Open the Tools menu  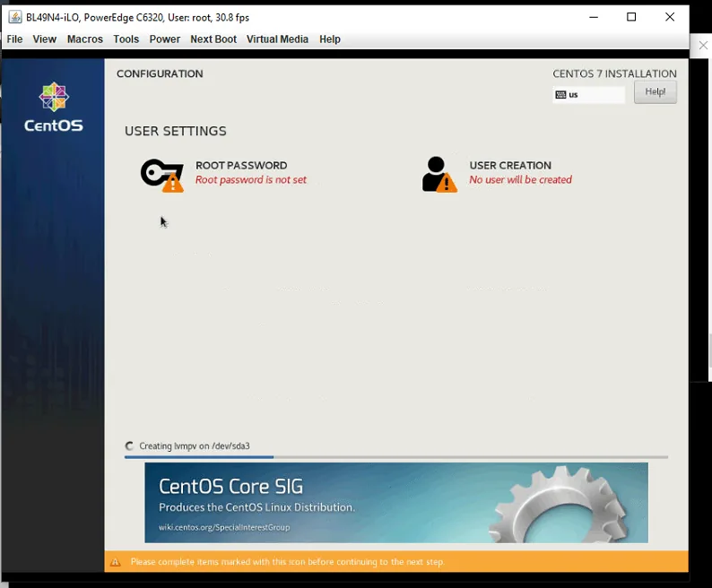126,39
